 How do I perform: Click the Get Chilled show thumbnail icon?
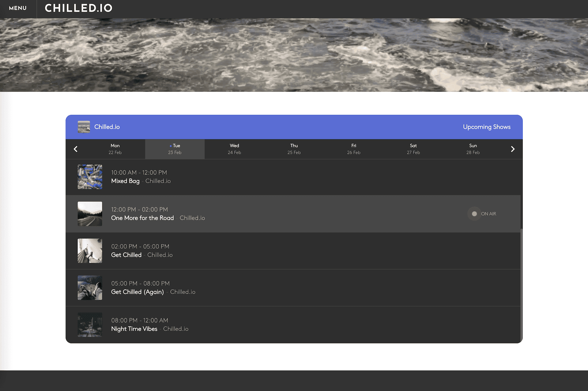[x=89, y=250]
